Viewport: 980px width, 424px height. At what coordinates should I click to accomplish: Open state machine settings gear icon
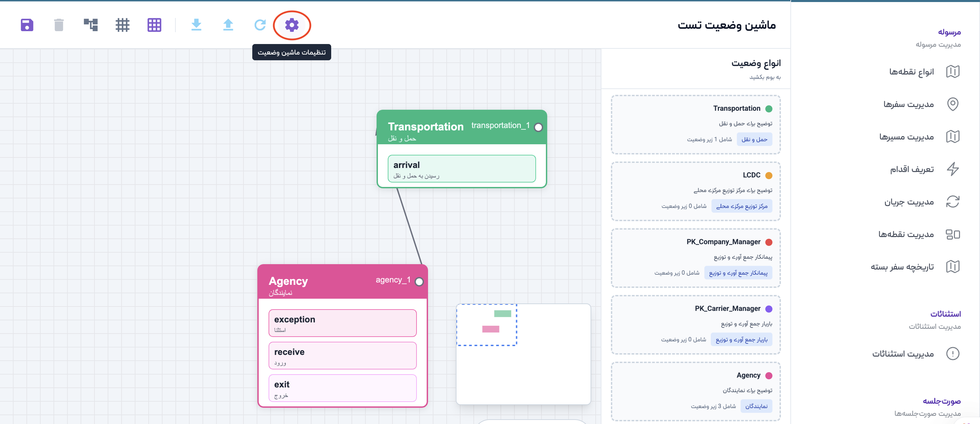tap(292, 25)
